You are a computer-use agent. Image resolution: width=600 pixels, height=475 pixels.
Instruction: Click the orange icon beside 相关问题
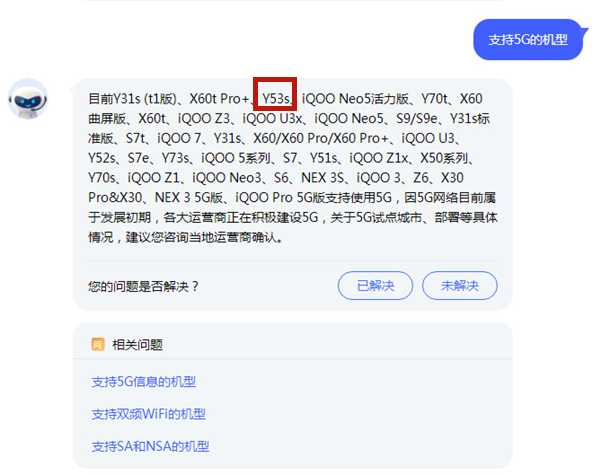pos(98,344)
